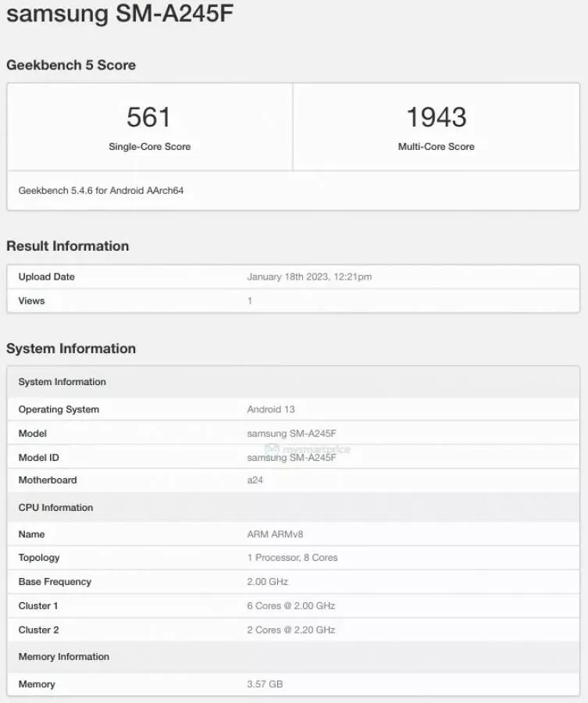The height and width of the screenshot is (703, 588).
Task: Click the Name row label
Action: [31, 534]
